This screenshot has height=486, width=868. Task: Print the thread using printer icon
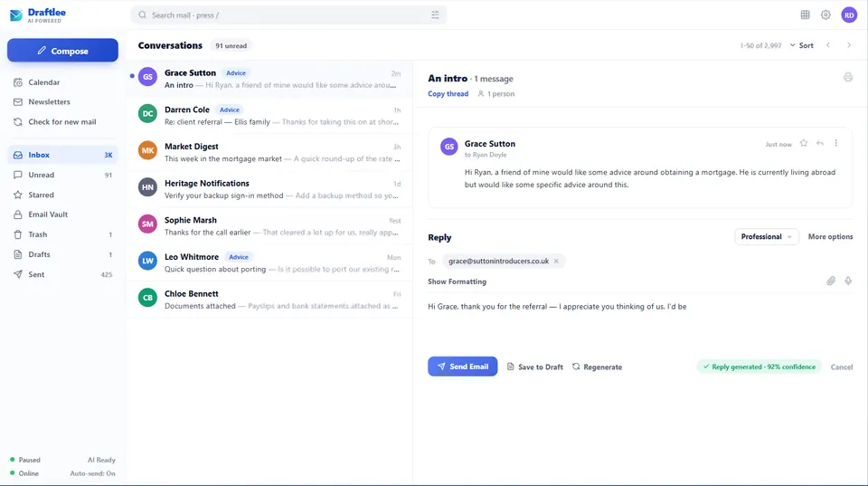(847, 77)
